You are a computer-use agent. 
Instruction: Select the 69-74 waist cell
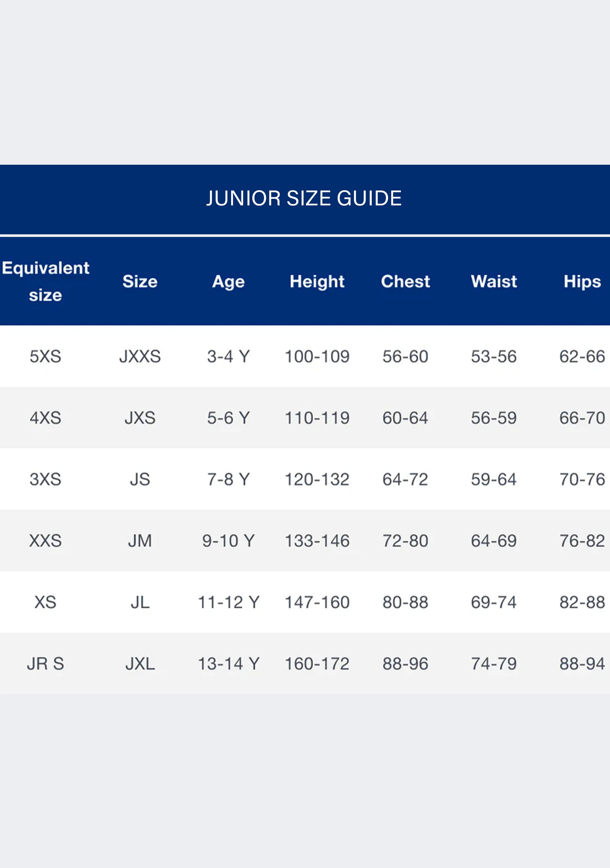tap(494, 602)
